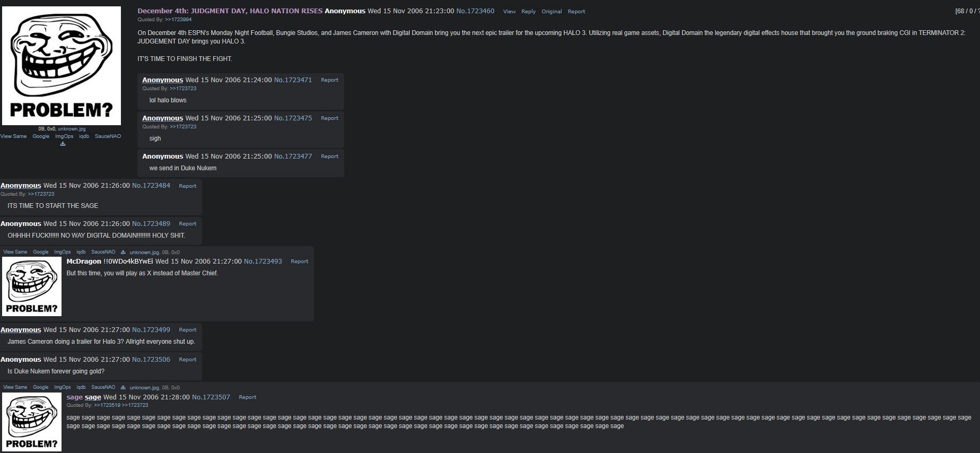
Task: Click iqdb above McDragon's image
Action: (81, 252)
